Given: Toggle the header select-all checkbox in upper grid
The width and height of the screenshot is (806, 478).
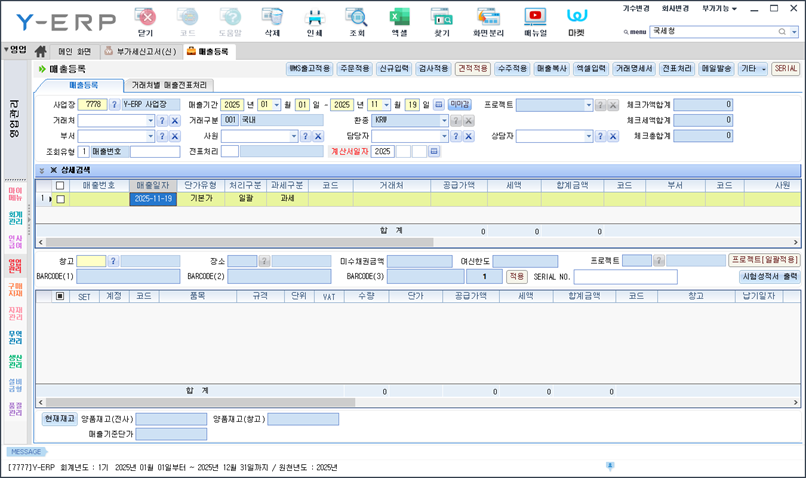Looking at the screenshot, I should coord(60,186).
